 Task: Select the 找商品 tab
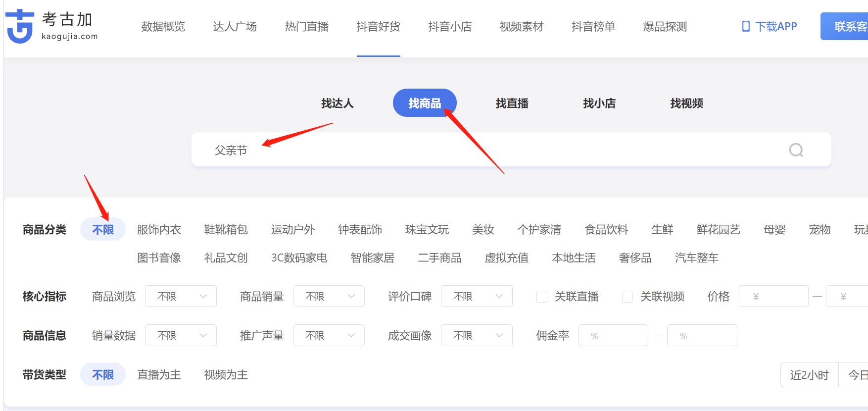point(425,103)
